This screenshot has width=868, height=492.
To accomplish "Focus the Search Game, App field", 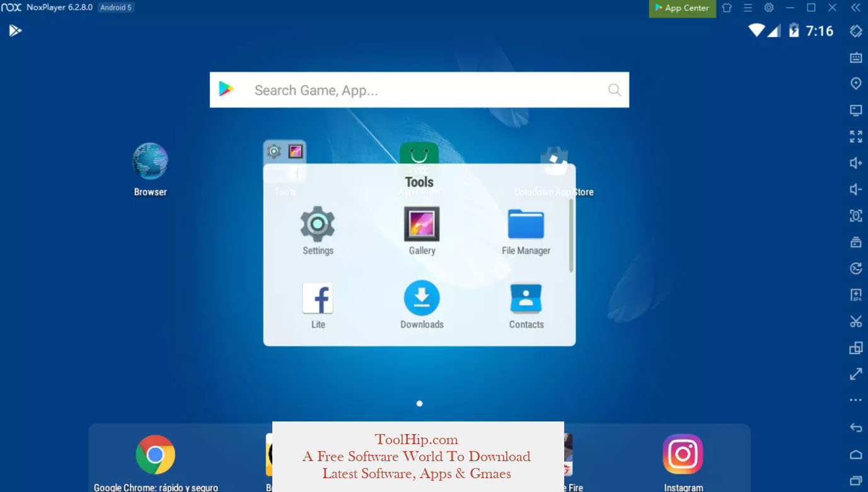I will click(x=419, y=89).
